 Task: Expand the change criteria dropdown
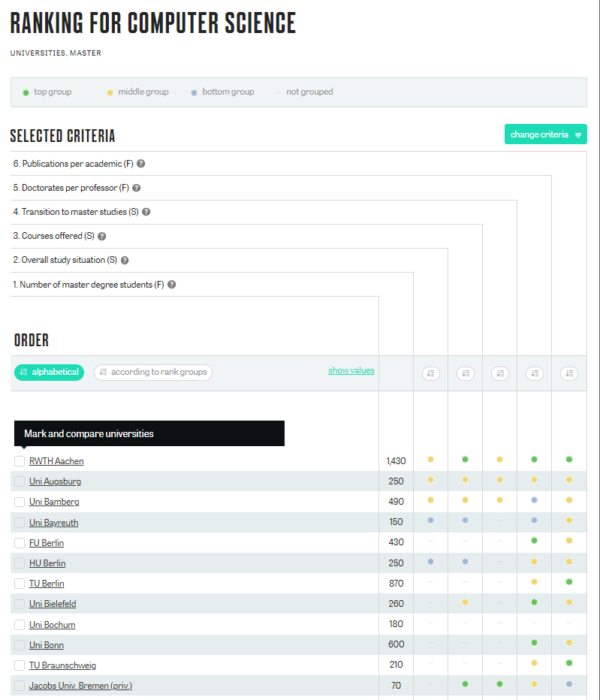pyautogui.click(x=545, y=134)
